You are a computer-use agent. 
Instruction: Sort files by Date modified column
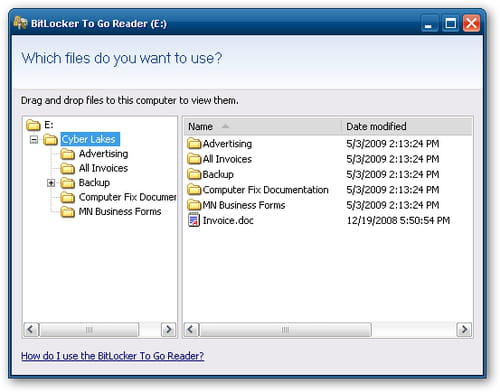pyautogui.click(x=407, y=127)
